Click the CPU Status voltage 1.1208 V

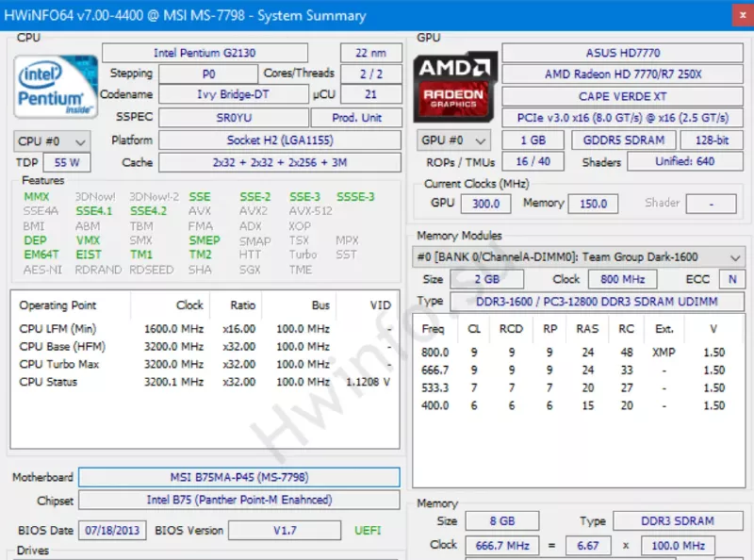pyautogui.click(x=369, y=382)
